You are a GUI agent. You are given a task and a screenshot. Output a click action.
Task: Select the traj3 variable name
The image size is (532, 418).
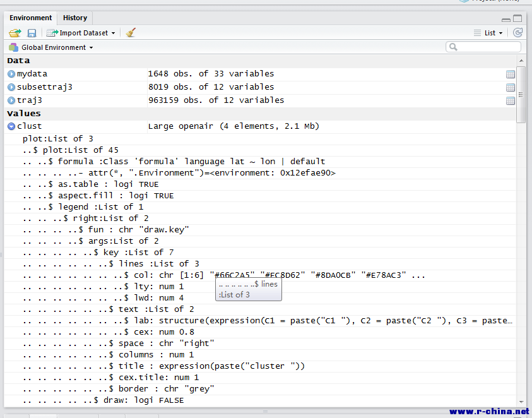tap(30, 100)
